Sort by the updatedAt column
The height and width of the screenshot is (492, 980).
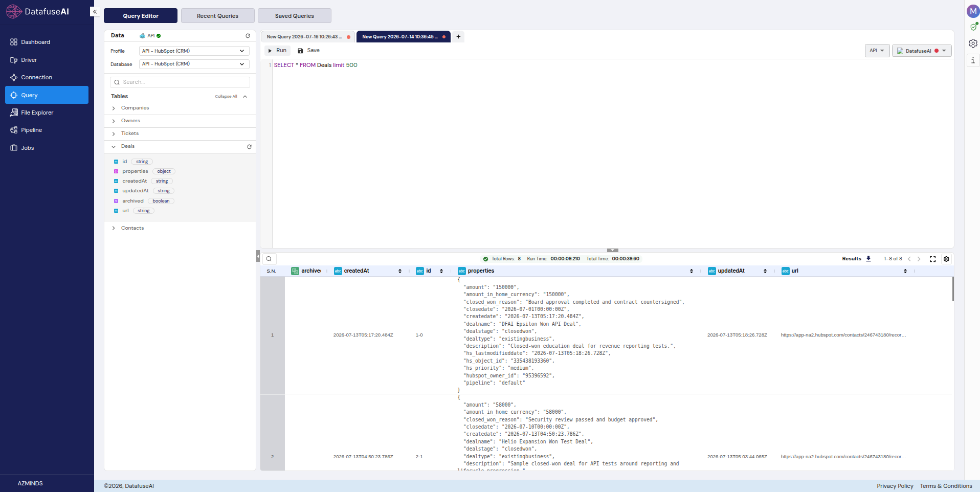tap(765, 271)
